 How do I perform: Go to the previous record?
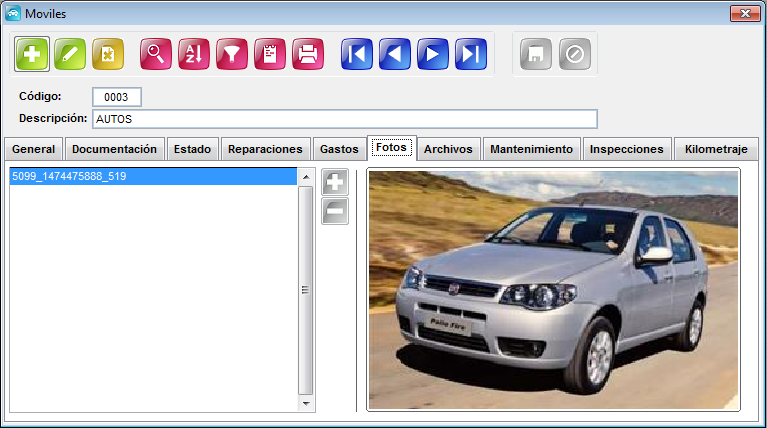pyautogui.click(x=395, y=54)
